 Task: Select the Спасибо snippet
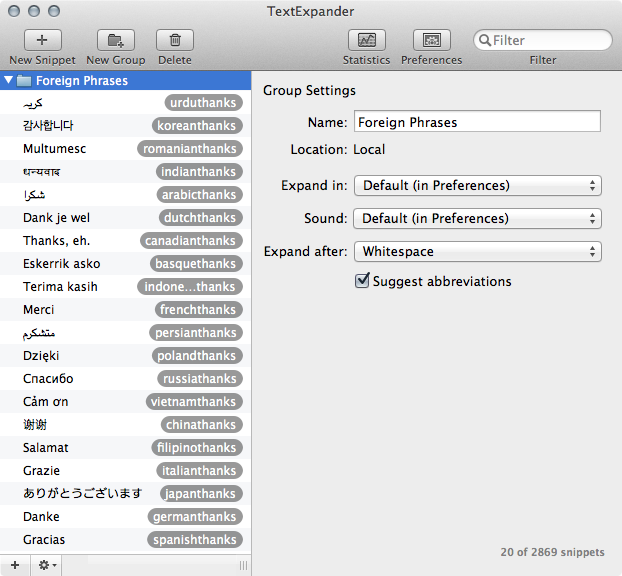pos(125,378)
